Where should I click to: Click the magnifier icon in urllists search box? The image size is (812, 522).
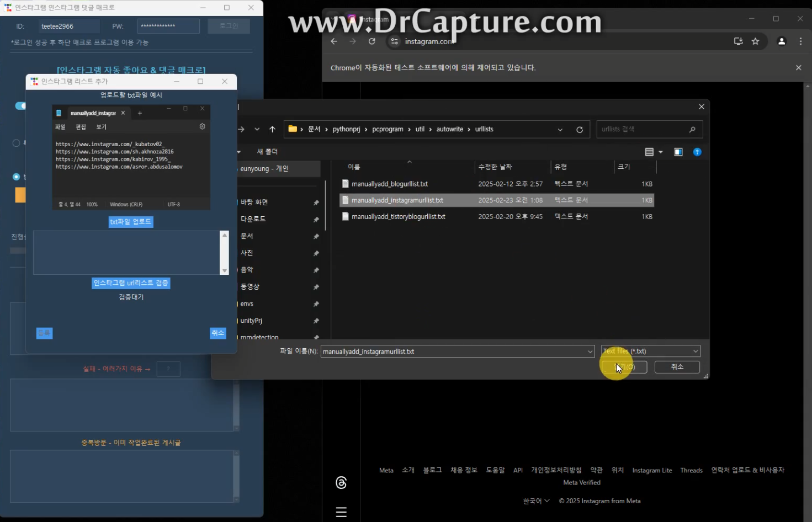coord(692,129)
